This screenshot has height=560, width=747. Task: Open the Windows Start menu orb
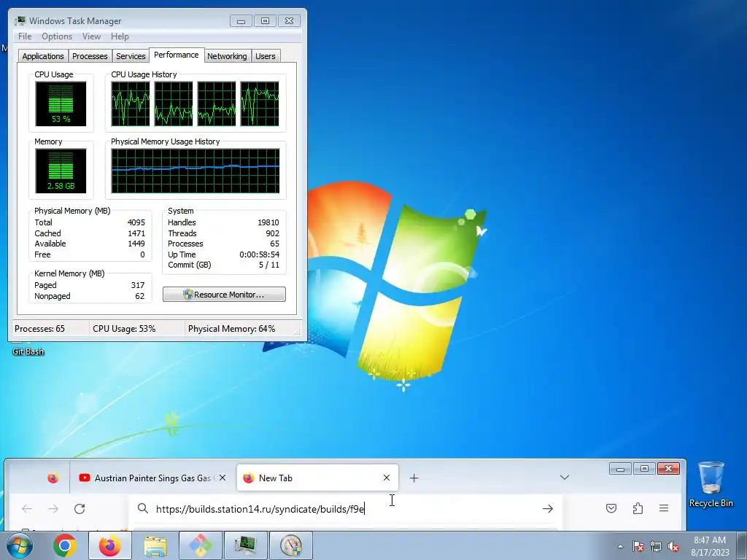19,545
